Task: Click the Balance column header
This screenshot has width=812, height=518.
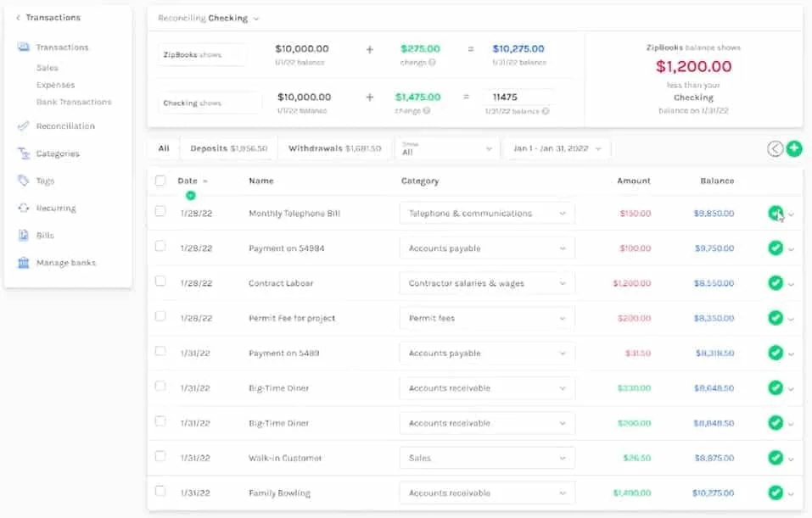Action: (717, 181)
